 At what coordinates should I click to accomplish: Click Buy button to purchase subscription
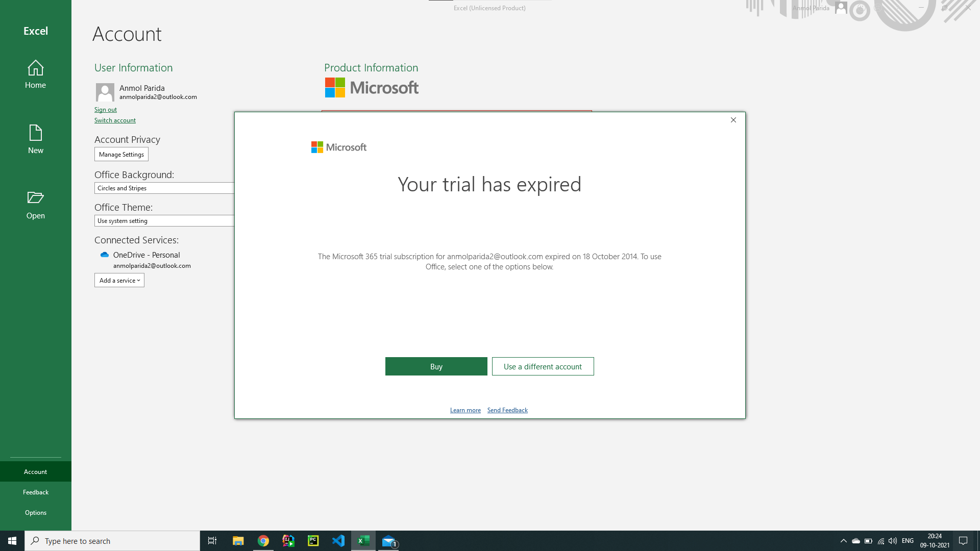point(436,366)
